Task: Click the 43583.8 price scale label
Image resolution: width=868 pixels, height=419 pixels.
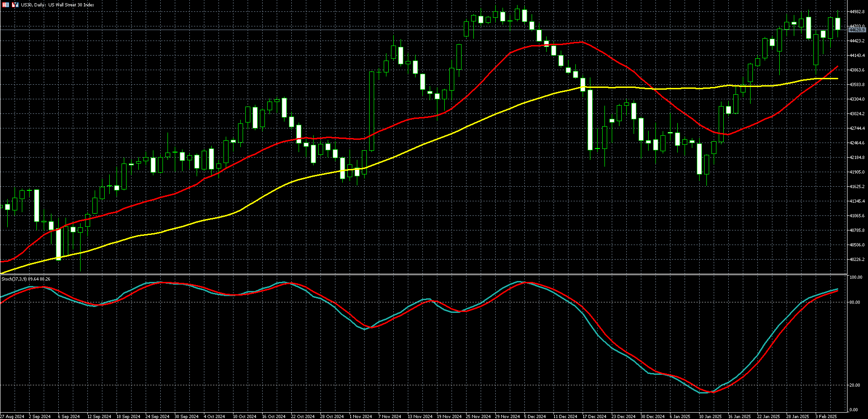Action: coord(857,85)
